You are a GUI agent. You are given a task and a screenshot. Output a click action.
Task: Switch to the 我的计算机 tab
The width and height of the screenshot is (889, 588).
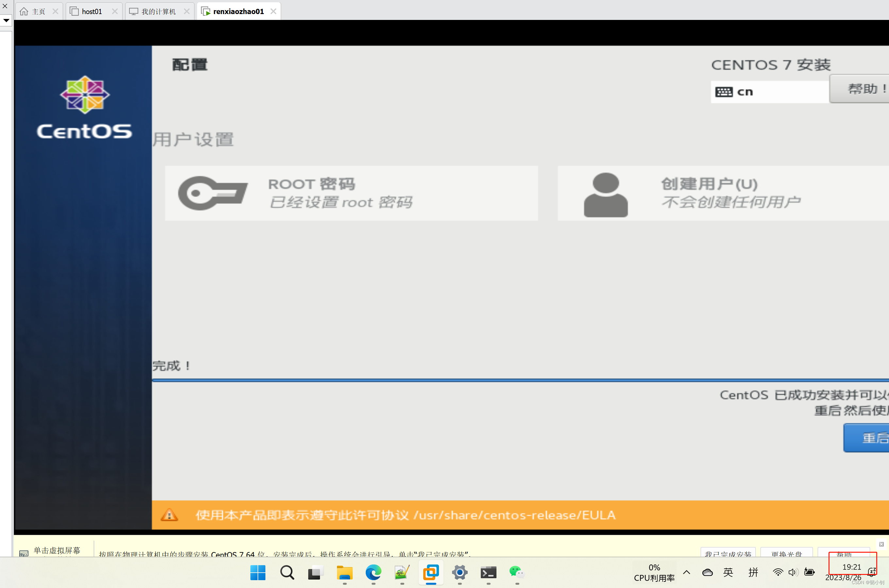coord(158,12)
